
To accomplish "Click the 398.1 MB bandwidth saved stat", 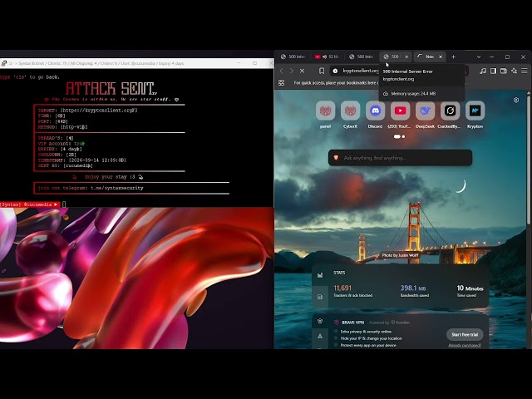I will coord(414,291).
